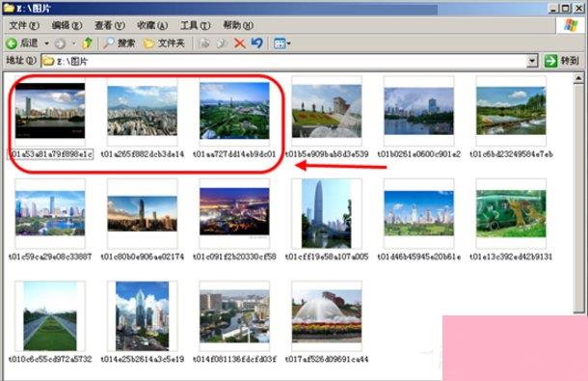
Task: Toggle the 文件夹 folders pane
Action: pos(164,43)
